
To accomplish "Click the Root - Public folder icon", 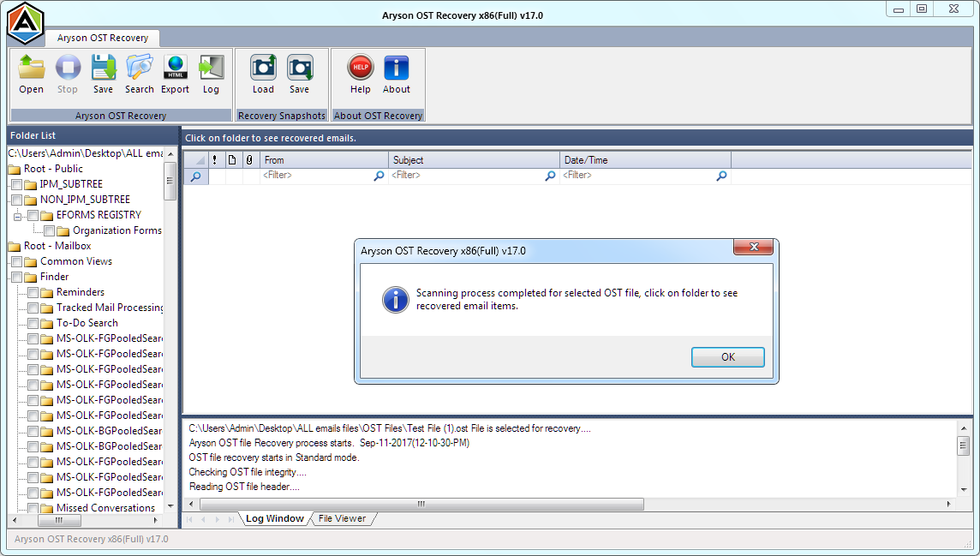I will (x=15, y=170).
